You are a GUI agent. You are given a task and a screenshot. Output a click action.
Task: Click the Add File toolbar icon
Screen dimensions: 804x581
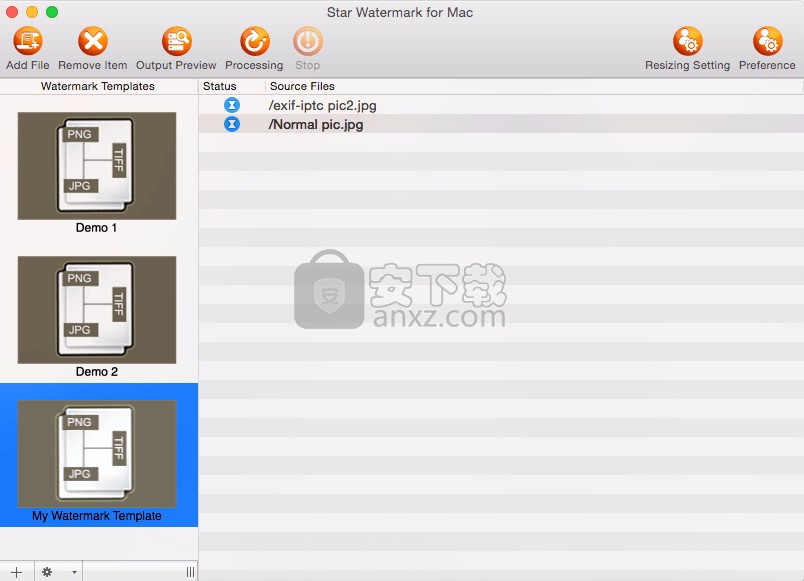pos(28,41)
